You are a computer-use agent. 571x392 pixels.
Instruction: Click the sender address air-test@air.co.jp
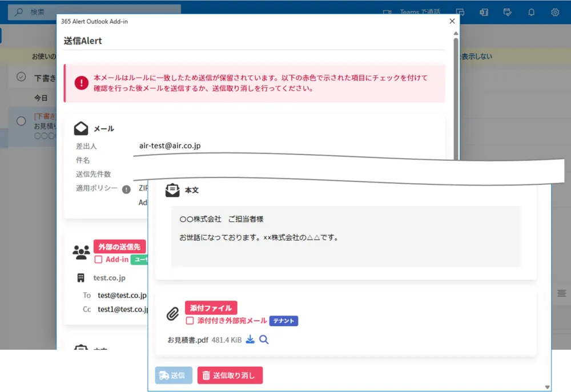click(170, 146)
